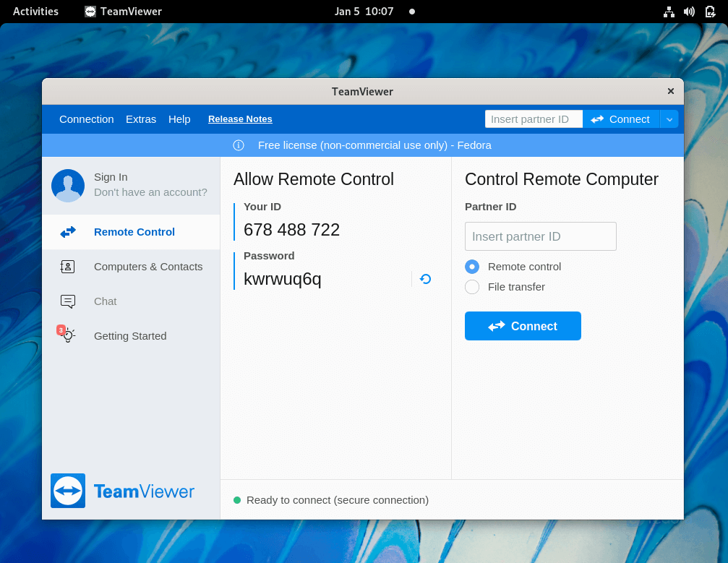728x563 pixels.
Task: Open Computers & Contacts from the sidebar
Action: point(67,267)
